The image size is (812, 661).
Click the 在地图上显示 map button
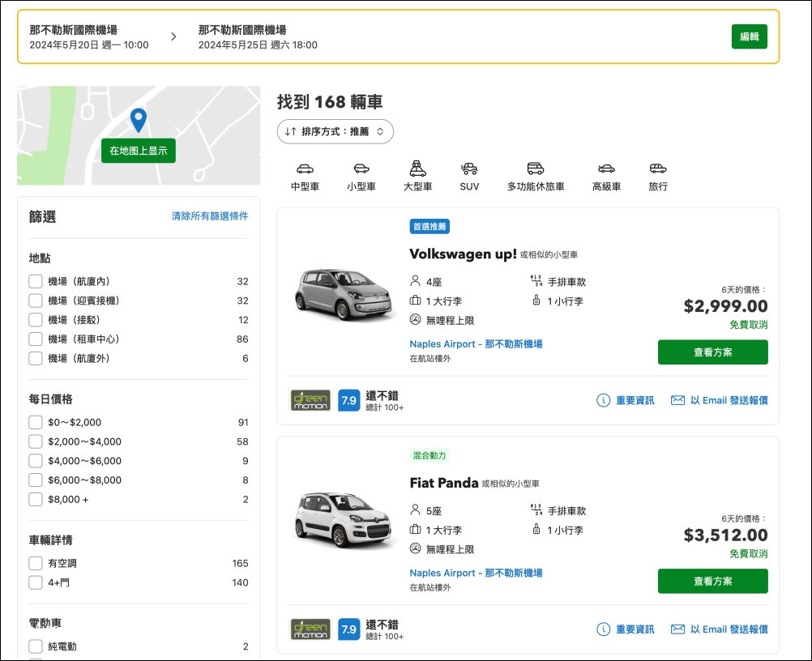pos(139,151)
